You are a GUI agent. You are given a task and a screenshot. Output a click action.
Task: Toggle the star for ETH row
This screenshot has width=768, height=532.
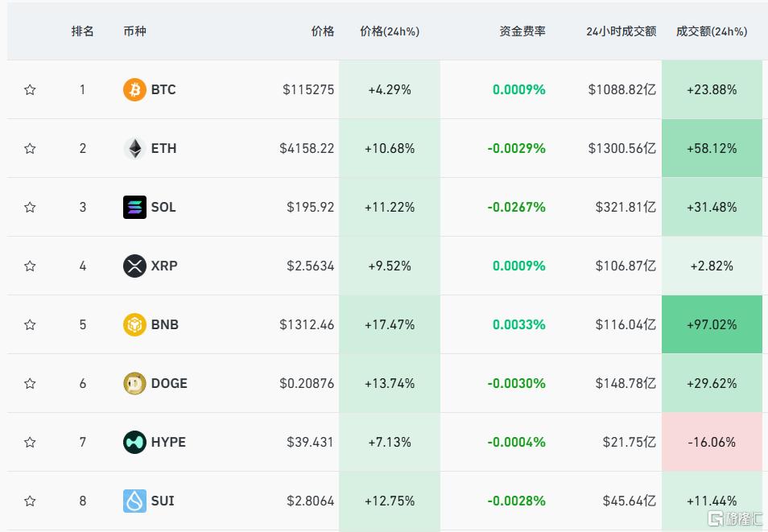[x=30, y=148]
